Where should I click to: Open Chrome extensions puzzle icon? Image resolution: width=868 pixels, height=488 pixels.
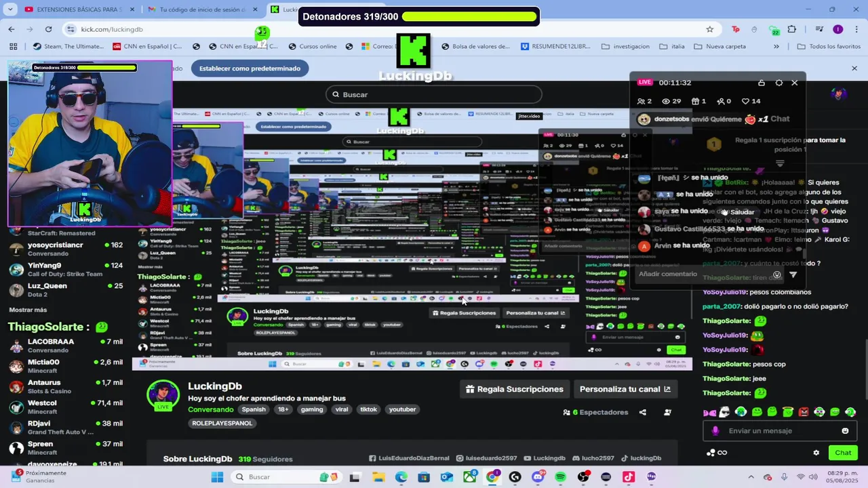pyautogui.click(x=791, y=29)
